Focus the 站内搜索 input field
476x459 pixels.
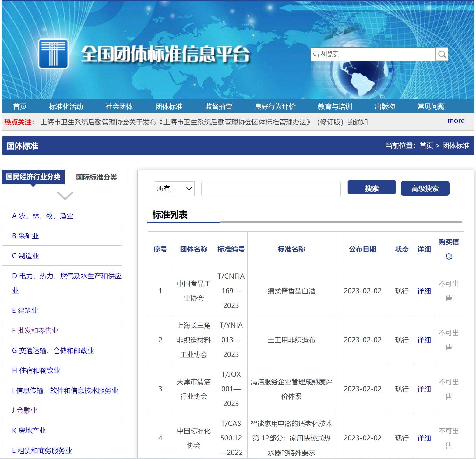373,54
